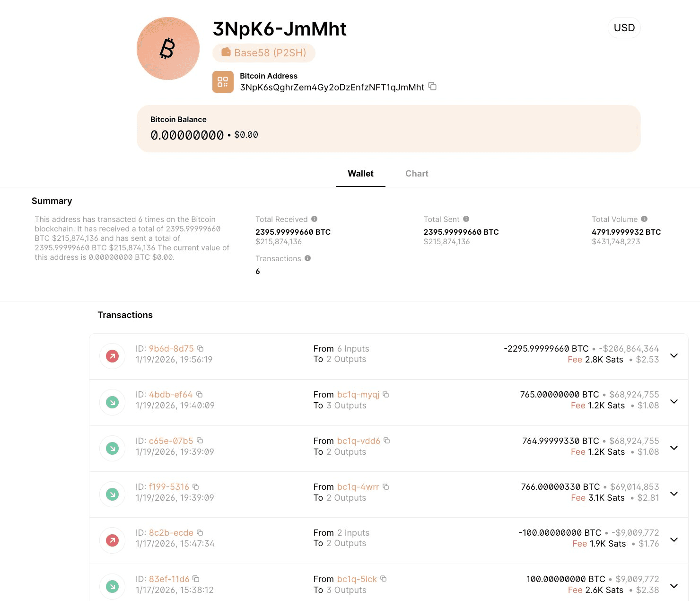Expand details of transaction 9b6d-8d75
Image resolution: width=700 pixels, height=601 pixels.
tap(674, 356)
